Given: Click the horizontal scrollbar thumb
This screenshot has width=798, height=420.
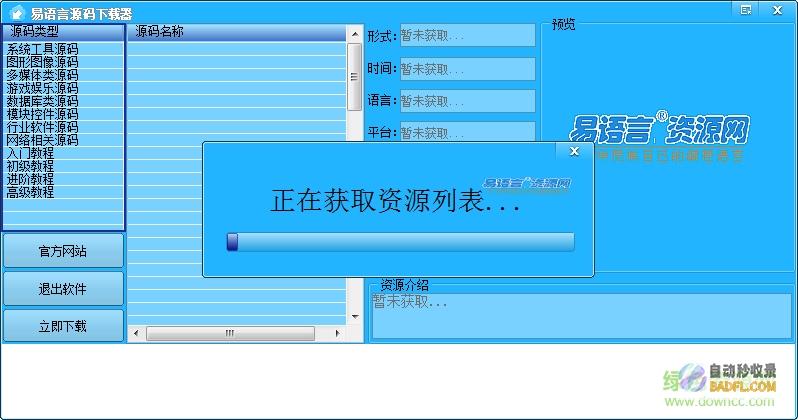Looking at the screenshot, I should (x=230, y=333).
